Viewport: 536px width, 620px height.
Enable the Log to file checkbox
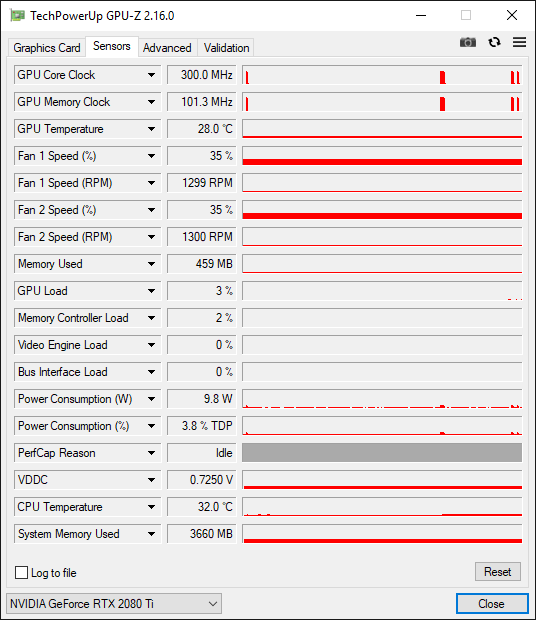point(21,573)
